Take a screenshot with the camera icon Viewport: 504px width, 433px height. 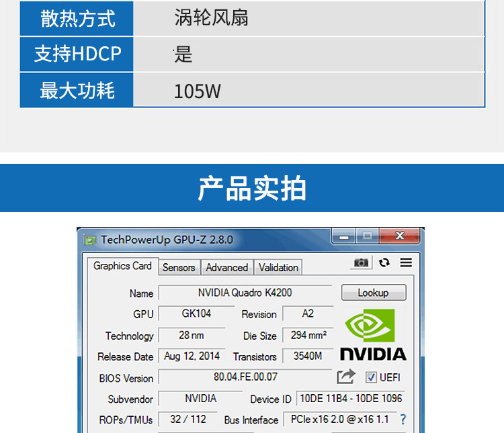coord(362,262)
